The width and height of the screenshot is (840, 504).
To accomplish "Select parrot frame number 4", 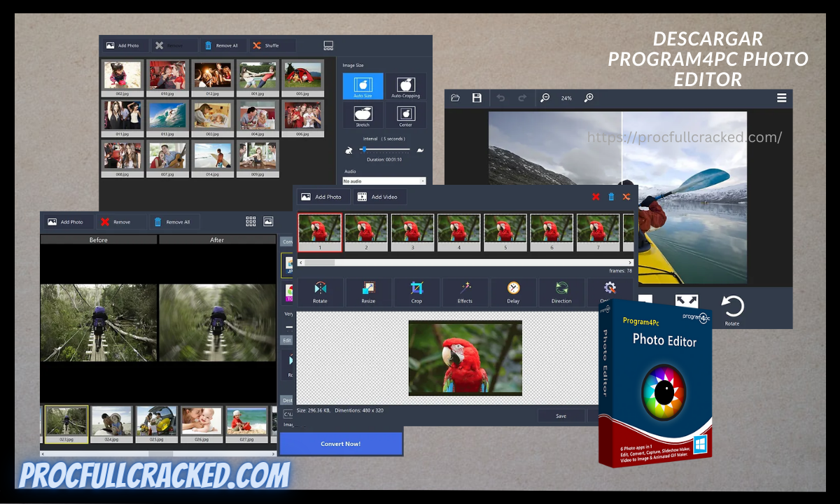I will pos(458,232).
